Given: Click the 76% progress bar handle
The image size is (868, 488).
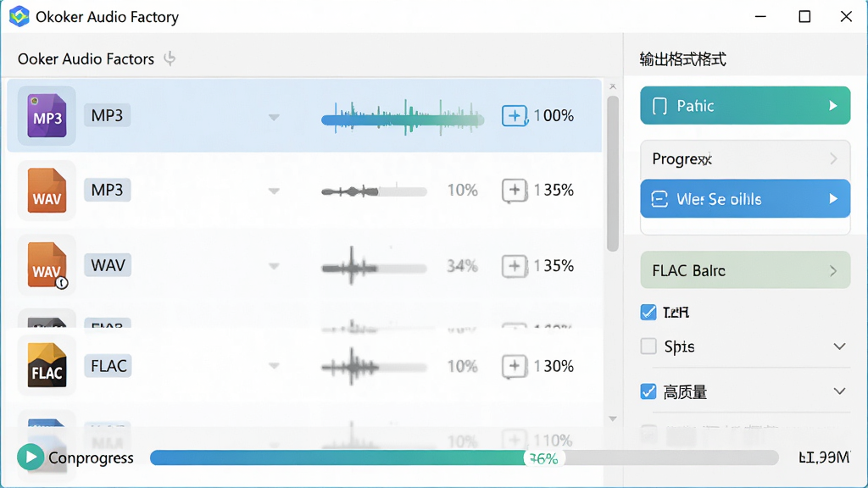Looking at the screenshot, I should (x=543, y=458).
